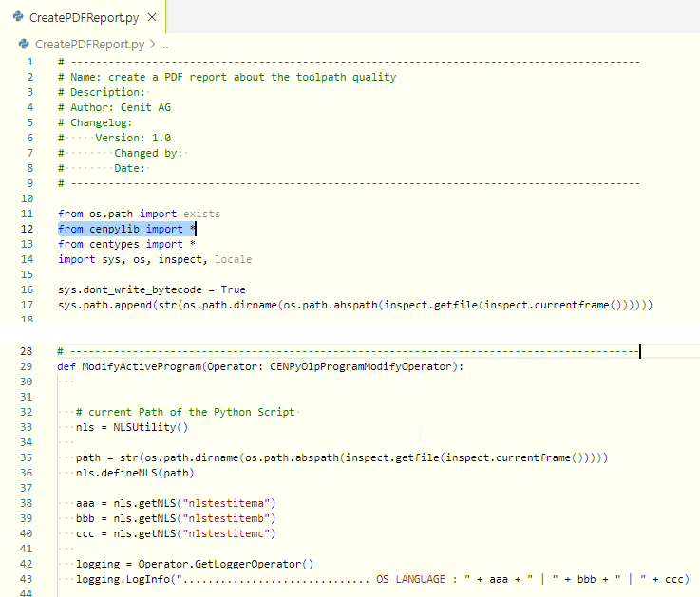The height and width of the screenshot is (597, 700).
Task: Click the Python file icon in the tab
Action: (19, 17)
